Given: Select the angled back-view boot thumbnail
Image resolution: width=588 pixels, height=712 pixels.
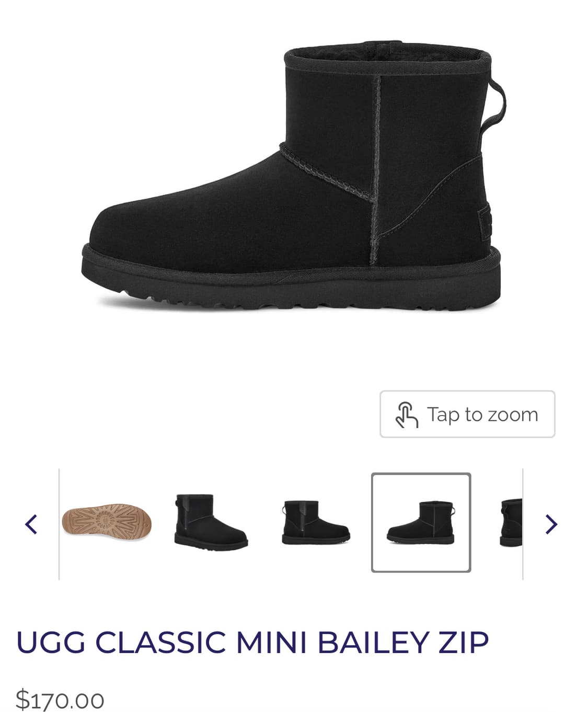Looking at the screenshot, I should coord(211,522).
